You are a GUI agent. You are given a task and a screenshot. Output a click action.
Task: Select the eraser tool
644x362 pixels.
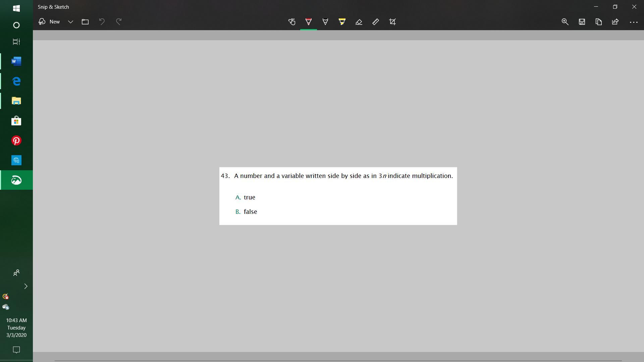click(x=359, y=22)
